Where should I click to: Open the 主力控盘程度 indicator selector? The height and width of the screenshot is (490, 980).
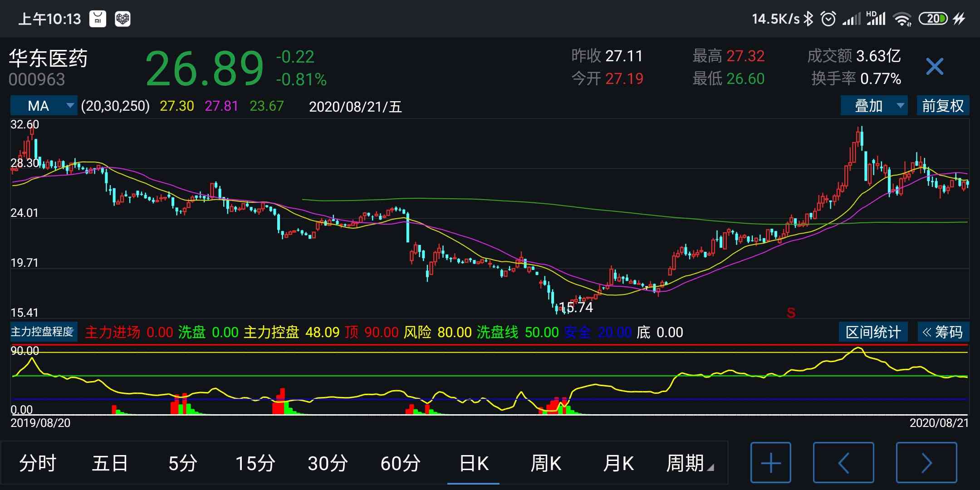point(44,332)
